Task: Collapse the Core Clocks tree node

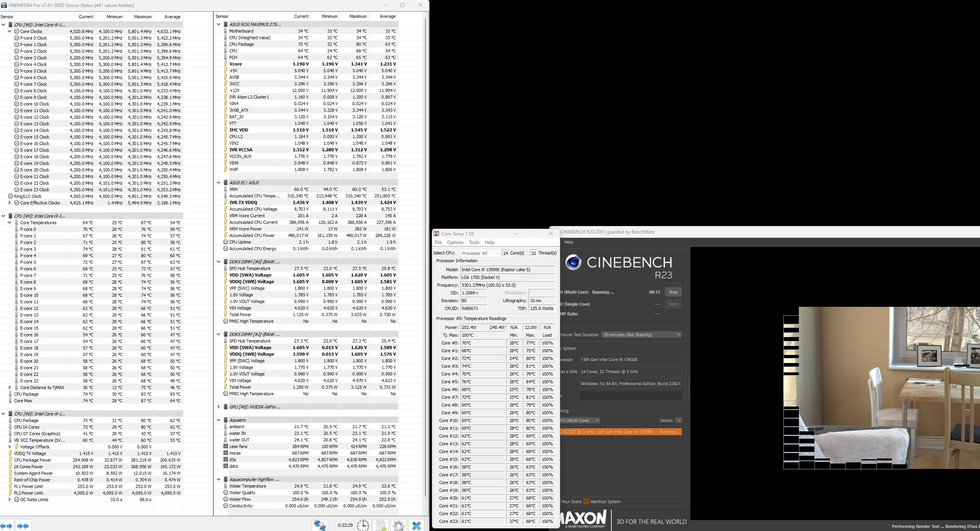Action: tap(10, 31)
